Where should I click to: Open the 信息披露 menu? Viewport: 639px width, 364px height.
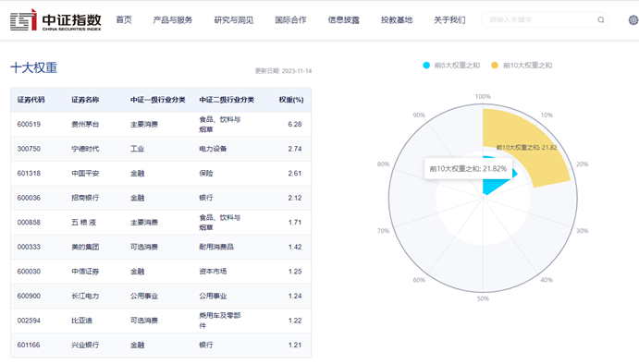click(344, 20)
